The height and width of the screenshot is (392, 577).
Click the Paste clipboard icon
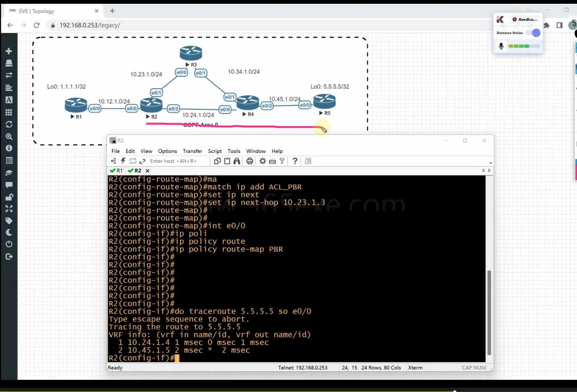pos(227,161)
